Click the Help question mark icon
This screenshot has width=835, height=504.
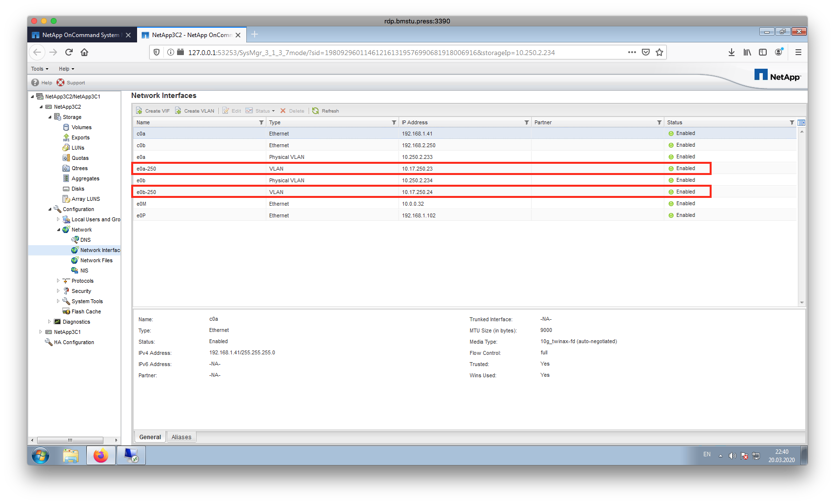pyautogui.click(x=35, y=82)
